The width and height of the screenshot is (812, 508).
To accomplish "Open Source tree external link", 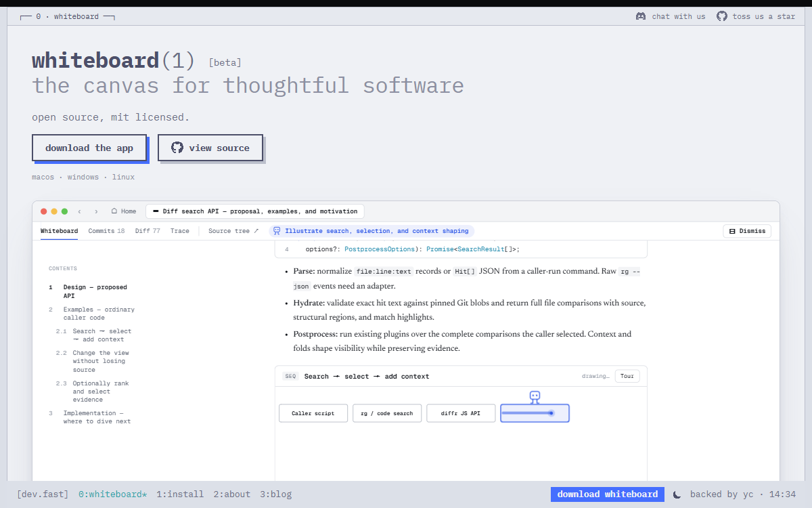I will click(x=233, y=231).
